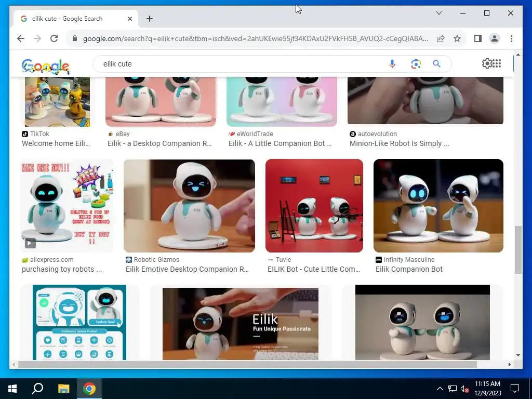Viewport: 532px width, 399px height.
Task: Reload the page
Action: tap(54, 38)
